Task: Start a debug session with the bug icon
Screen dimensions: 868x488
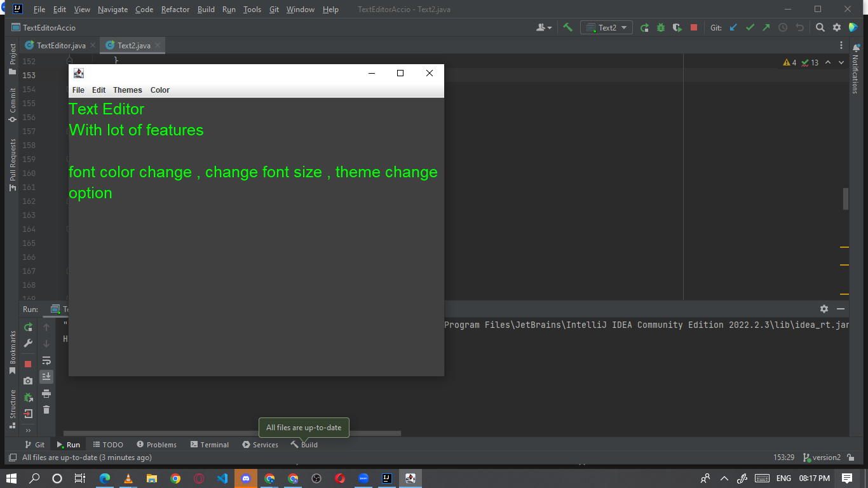Action: 660,27
